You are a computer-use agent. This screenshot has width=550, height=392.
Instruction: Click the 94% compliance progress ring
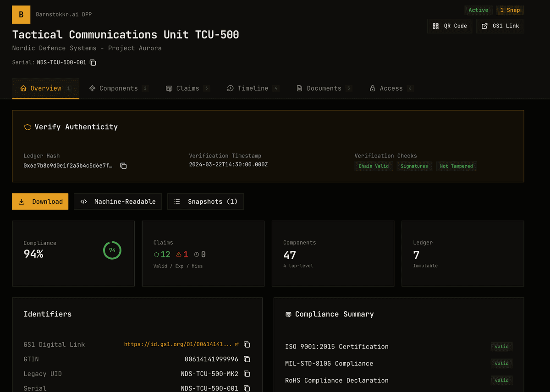pos(112,250)
